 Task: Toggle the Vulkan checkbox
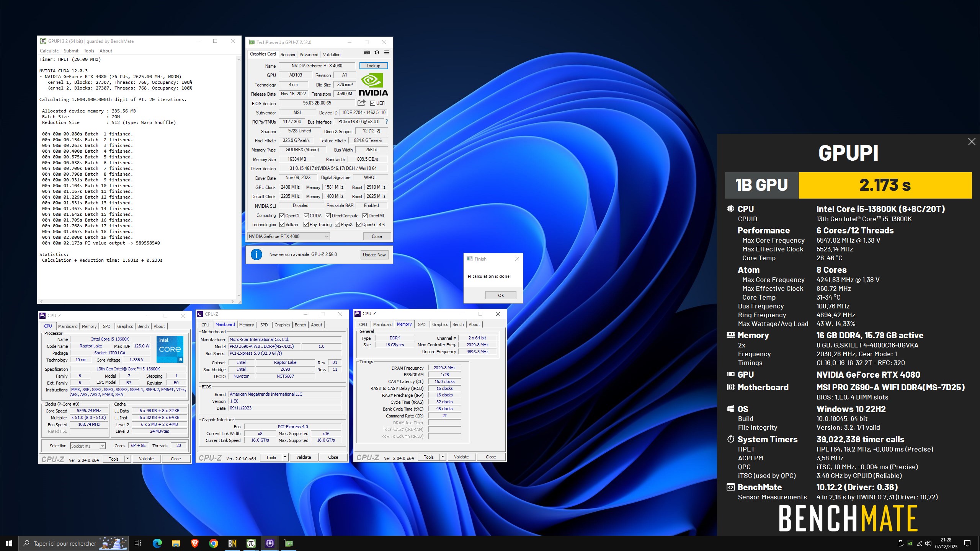tap(282, 225)
